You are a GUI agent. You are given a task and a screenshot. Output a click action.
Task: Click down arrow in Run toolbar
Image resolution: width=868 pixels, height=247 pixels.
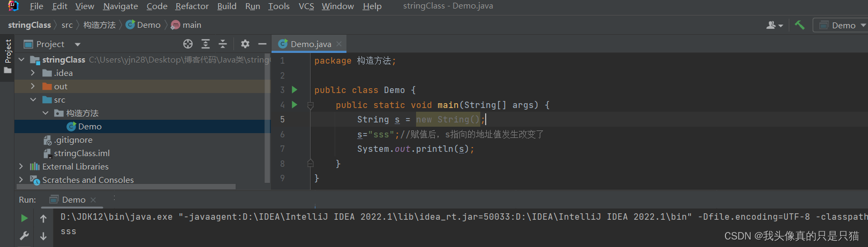[43, 236]
